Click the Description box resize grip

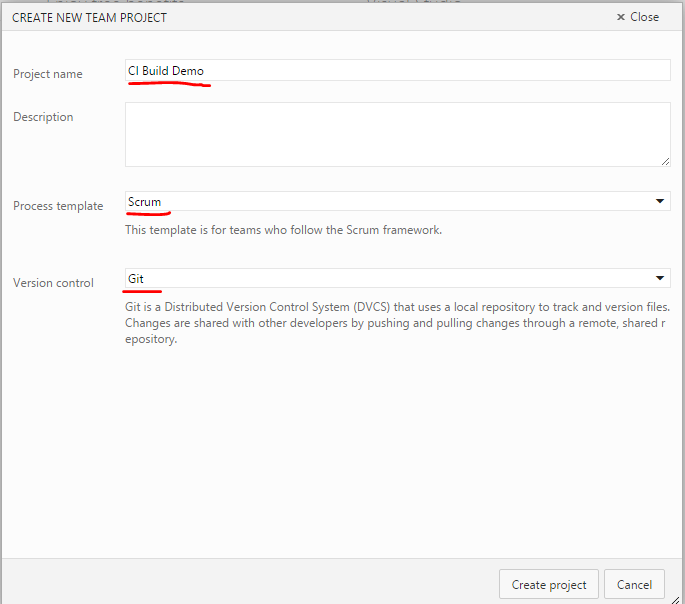(665, 162)
